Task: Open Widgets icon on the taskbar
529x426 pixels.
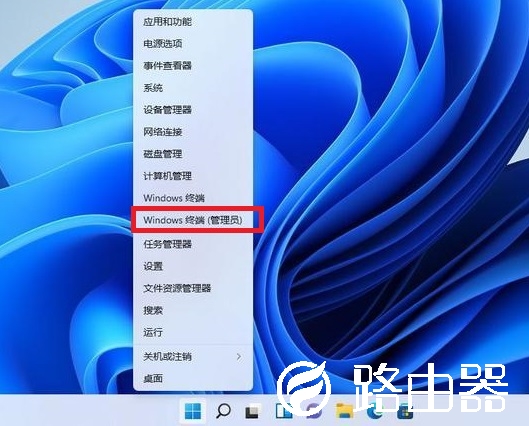Action: [283, 411]
